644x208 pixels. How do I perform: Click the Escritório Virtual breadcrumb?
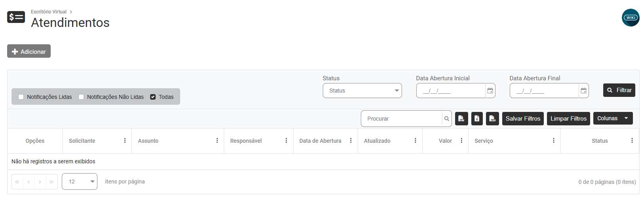click(49, 12)
